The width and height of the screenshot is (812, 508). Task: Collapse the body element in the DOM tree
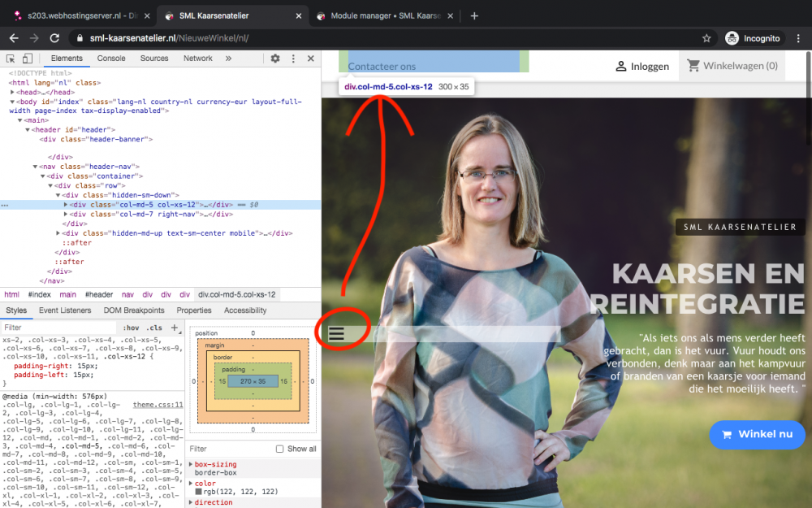(x=14, y=101)
